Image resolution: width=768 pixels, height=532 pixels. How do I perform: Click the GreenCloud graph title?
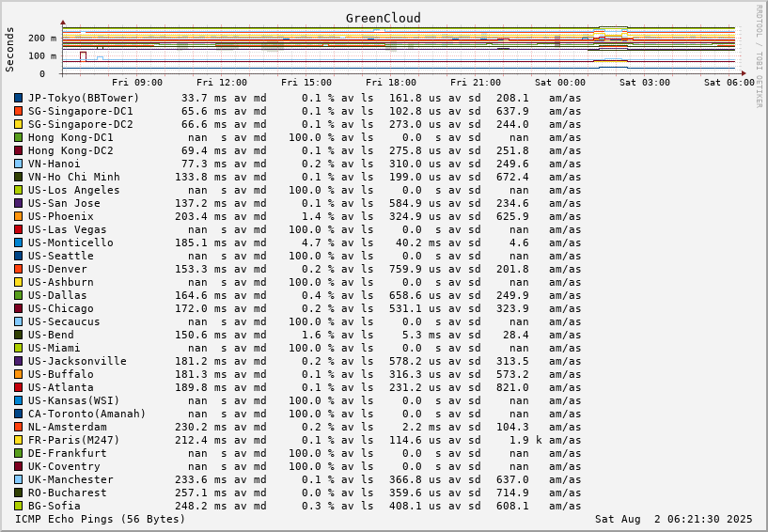point(383,18)
